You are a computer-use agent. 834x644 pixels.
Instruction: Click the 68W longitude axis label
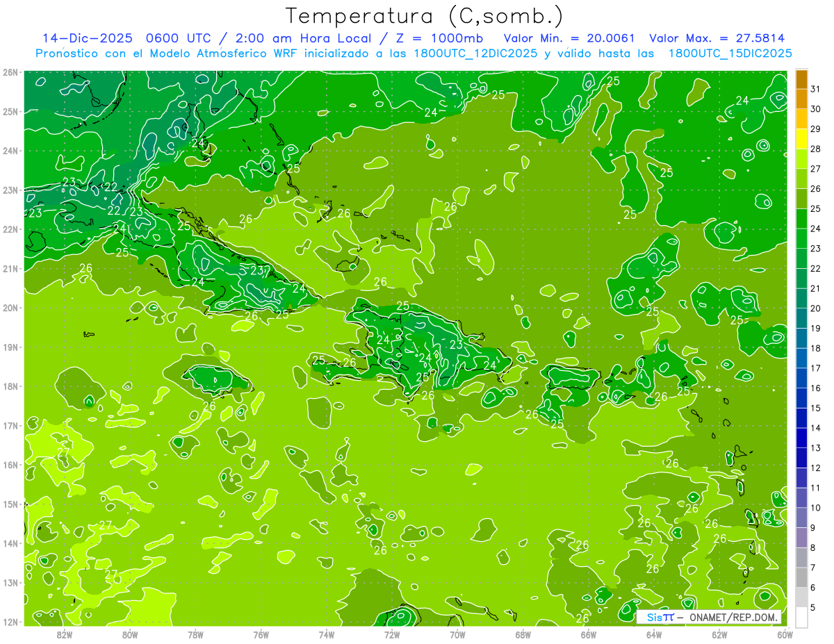click(x=523, y=634)
